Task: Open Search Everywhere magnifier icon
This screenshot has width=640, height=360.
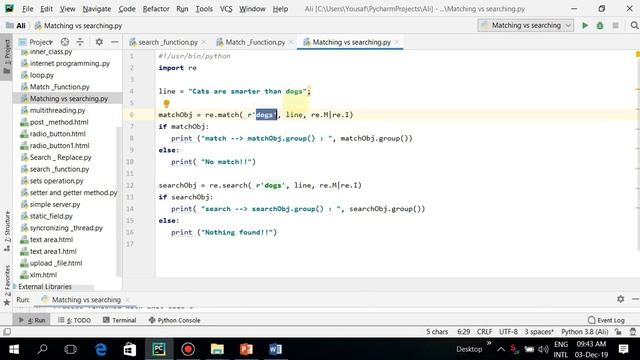Action: (x=634, y=25)
